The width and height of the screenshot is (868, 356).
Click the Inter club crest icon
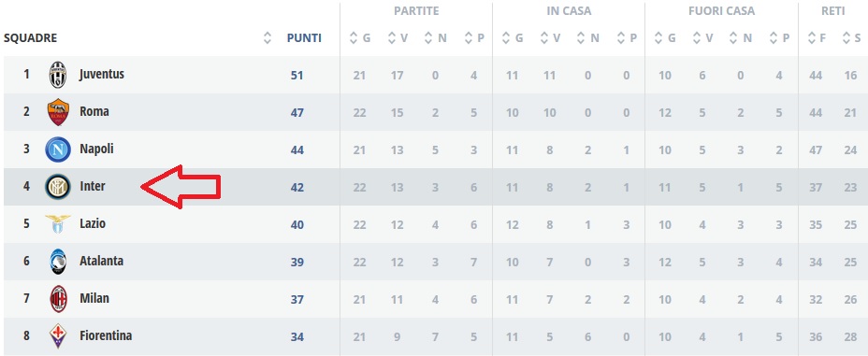point(58,187)
